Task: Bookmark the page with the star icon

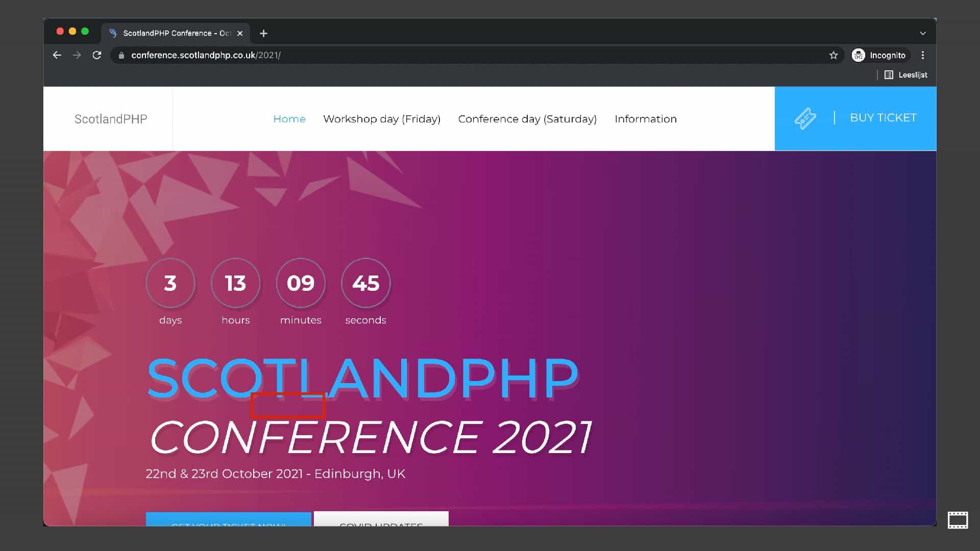Action: [x=834, y=55]
